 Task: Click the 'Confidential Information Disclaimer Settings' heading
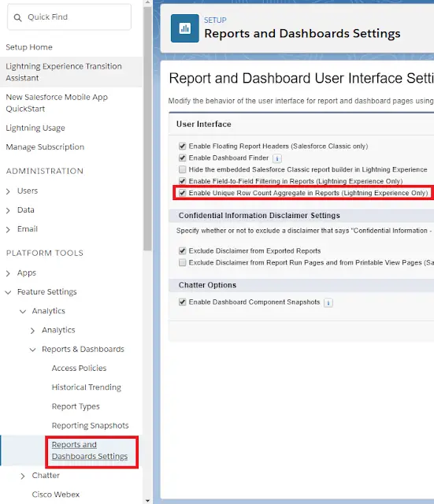click(259, 215)
